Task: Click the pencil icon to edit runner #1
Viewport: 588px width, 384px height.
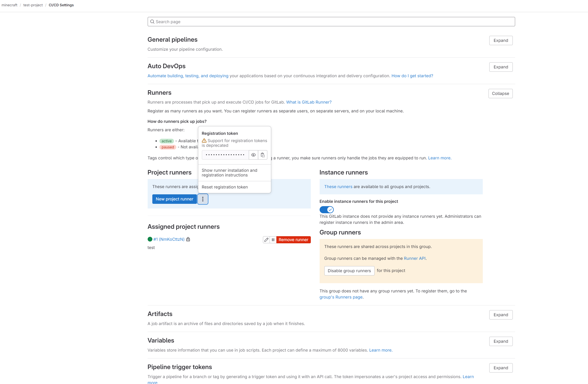Action: coord(266,240)
